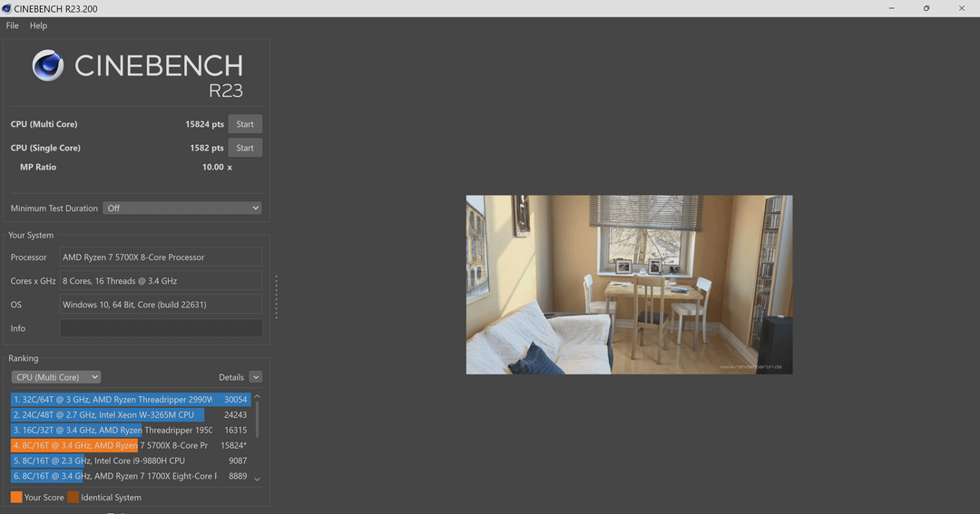Click the rendered room scene image

click(630, 285)
